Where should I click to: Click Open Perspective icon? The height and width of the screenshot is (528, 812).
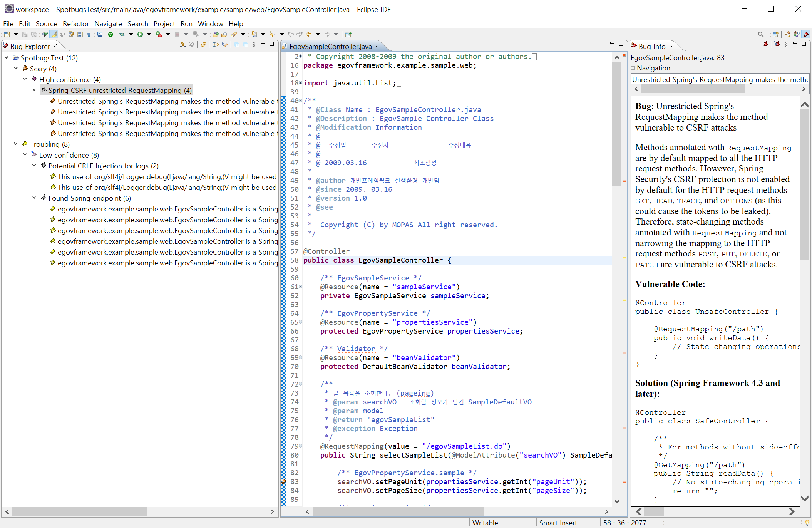[x=776, y=34]
